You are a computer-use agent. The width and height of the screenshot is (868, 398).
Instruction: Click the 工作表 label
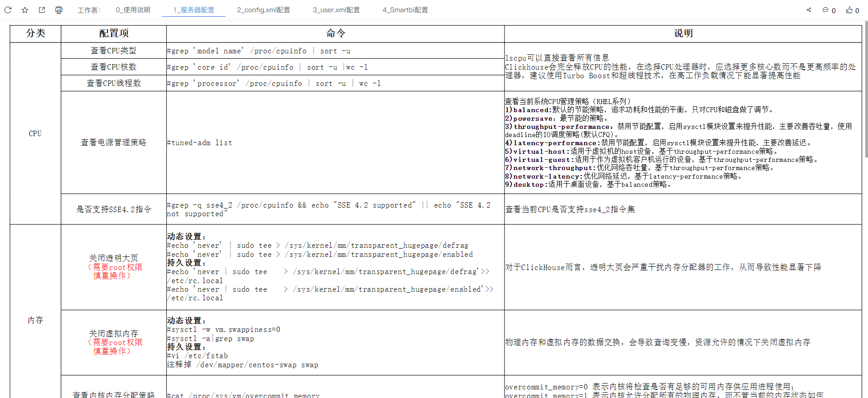pyautogui.click(x=89, y=10)
